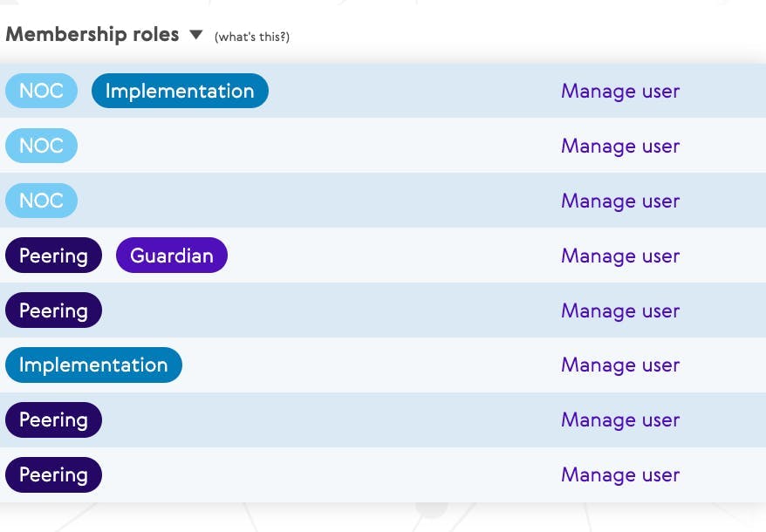Click the Implementation badge next to NOC
Screen dimensions: 766x532
tap(180, 91)
